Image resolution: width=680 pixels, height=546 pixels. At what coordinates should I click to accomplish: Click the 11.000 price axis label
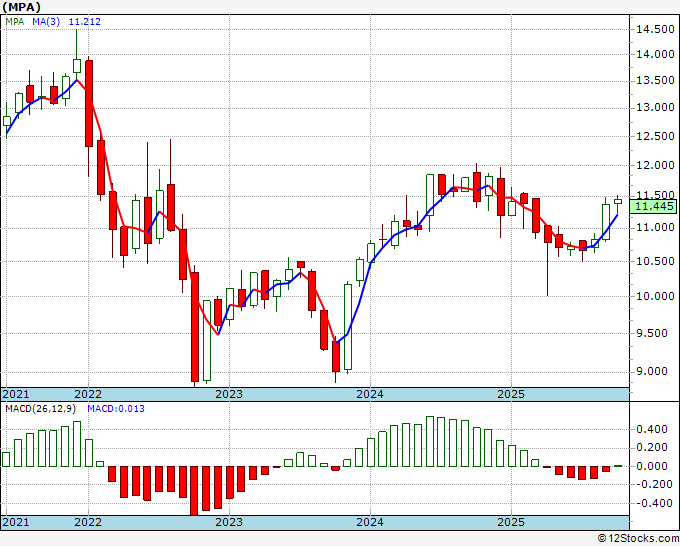click(x=655, y=227)
